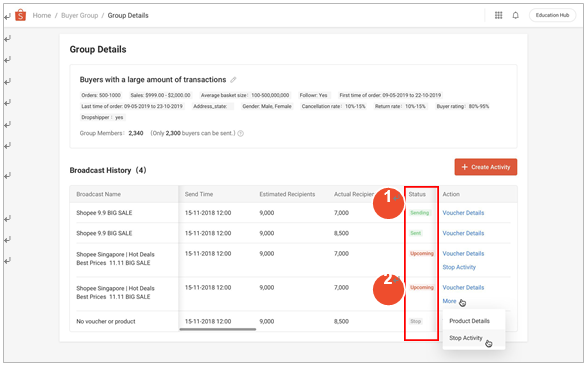Go to Home breadcrumb

click(42, 15)
